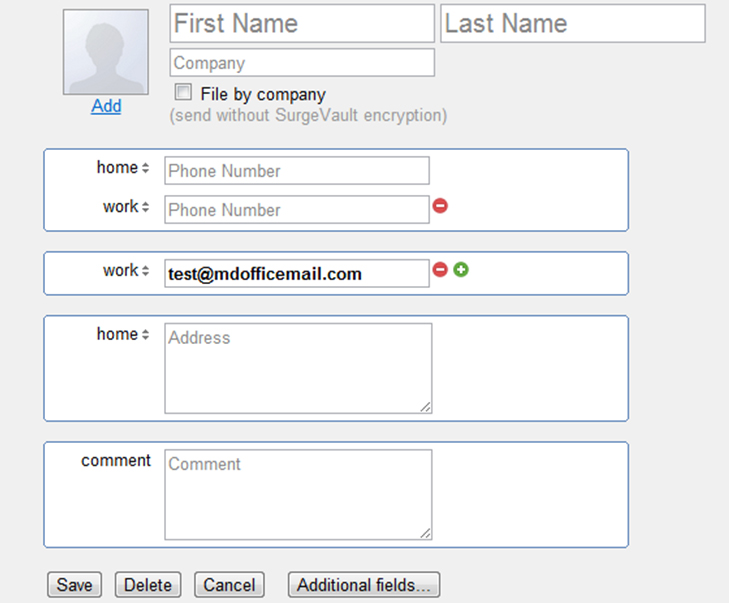Click into the Last Name field

[572, 24]
